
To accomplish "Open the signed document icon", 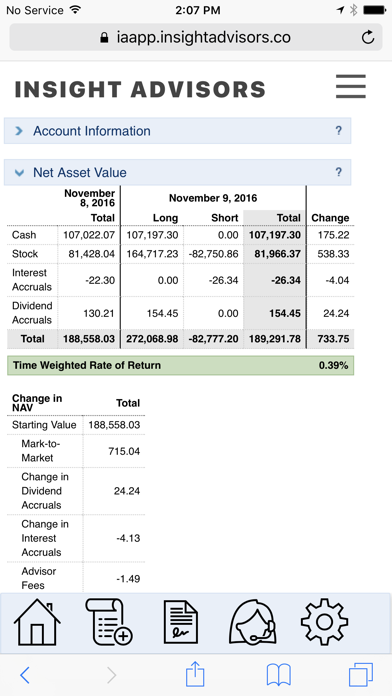I will click(181, 622).
